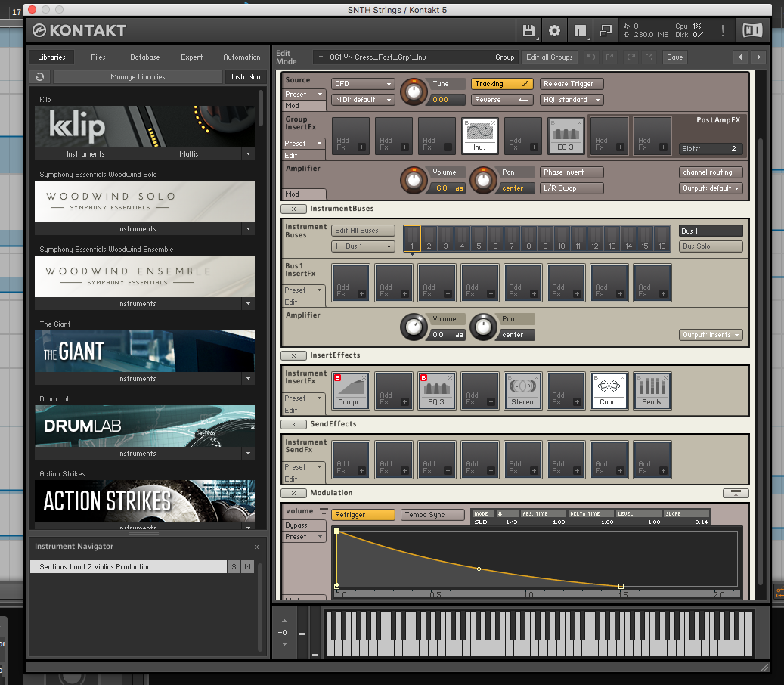Viewport: 784px width, 685px height.
Task: Toggle L/R Swap
Action: [x=572, y=188]
